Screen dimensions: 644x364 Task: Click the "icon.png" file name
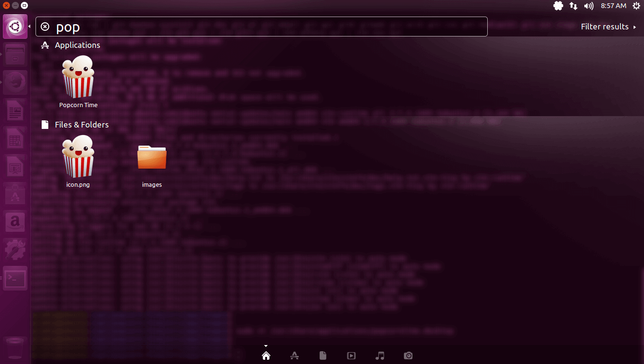[x=78, y=185]
